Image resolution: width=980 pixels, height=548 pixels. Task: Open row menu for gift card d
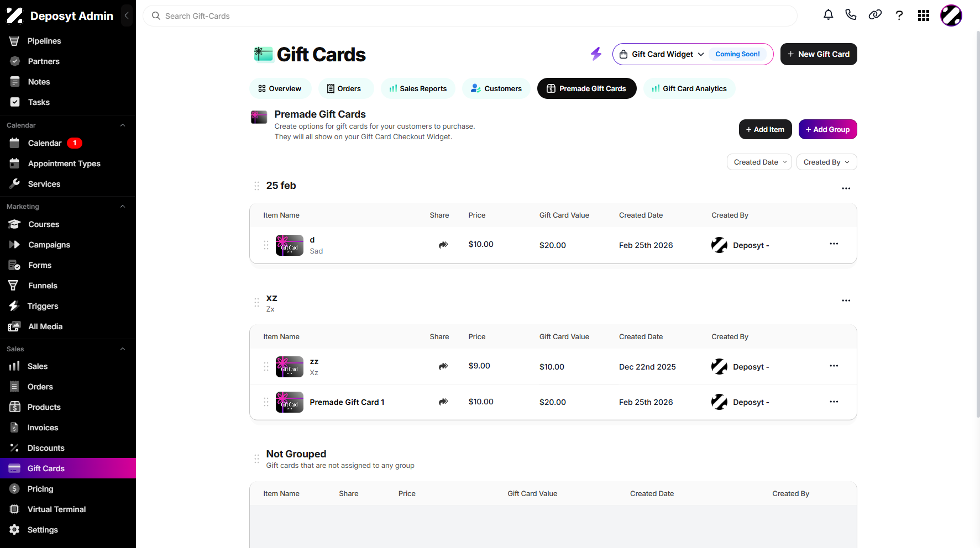834,244
